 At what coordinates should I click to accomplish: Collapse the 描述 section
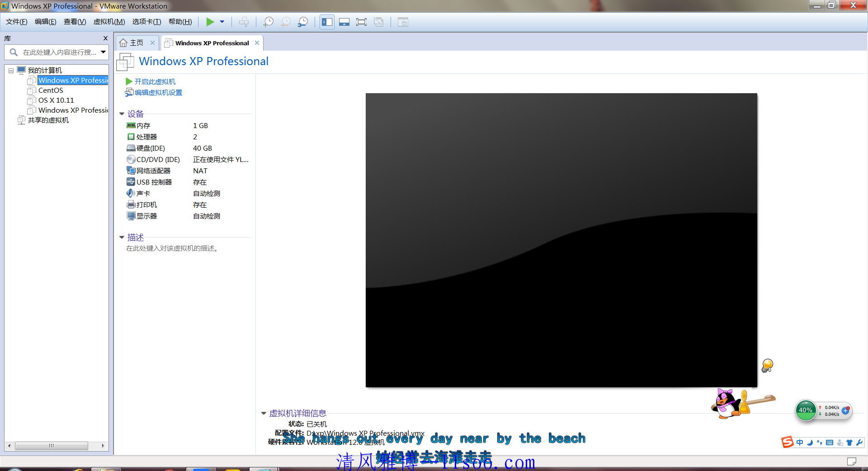122,237
